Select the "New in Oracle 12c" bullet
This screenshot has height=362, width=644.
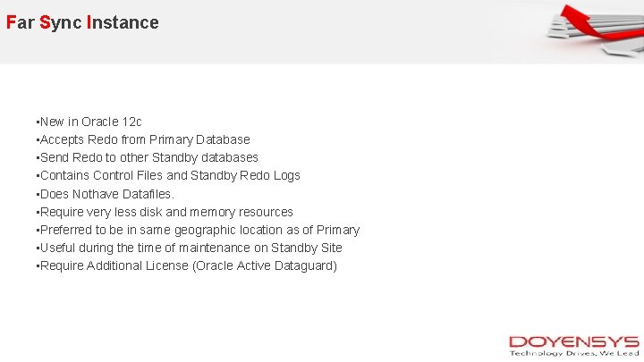click(89, 122)
